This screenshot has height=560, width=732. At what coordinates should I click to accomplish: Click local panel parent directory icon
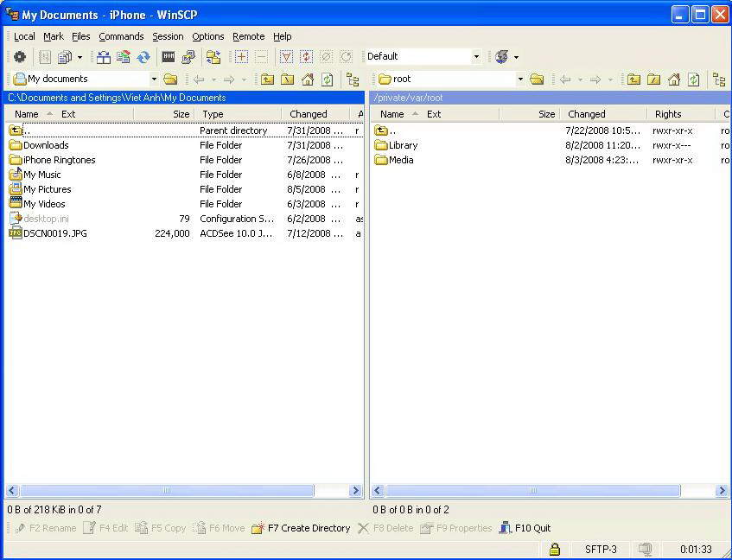coord(268,80)
